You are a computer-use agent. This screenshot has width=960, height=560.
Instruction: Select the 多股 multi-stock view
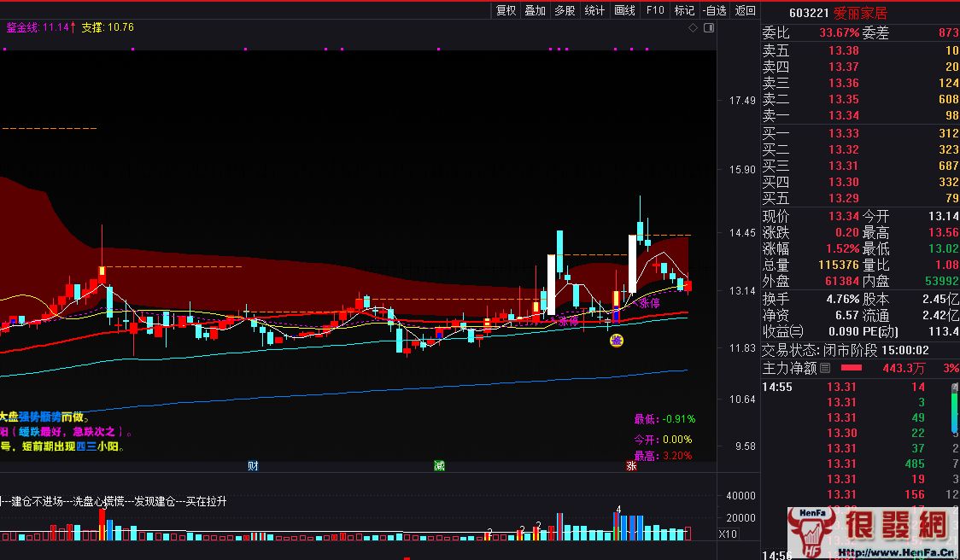pyautogui.click(x=565, y=10)
